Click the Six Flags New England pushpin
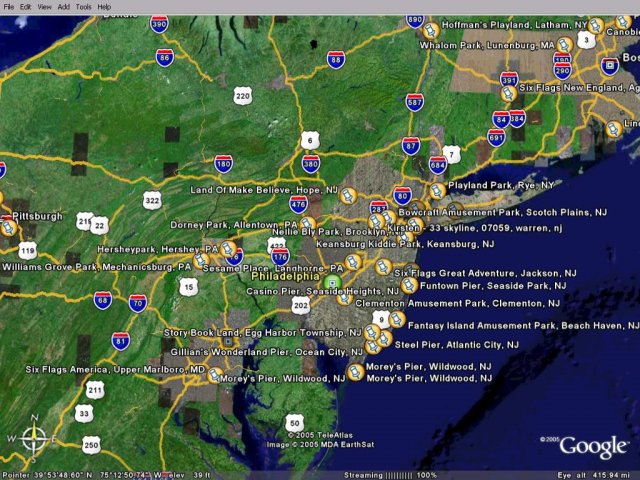 point(509,94)
